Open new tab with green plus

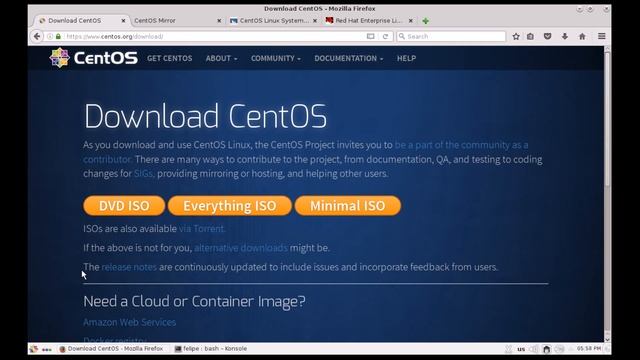pyautogui.click(x=426, y=21)
